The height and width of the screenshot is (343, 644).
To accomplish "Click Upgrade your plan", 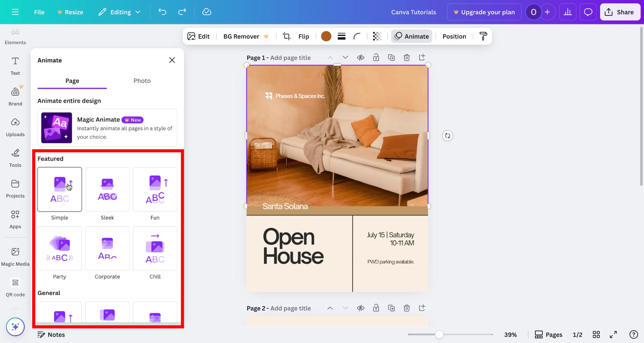I will [484, 12].
